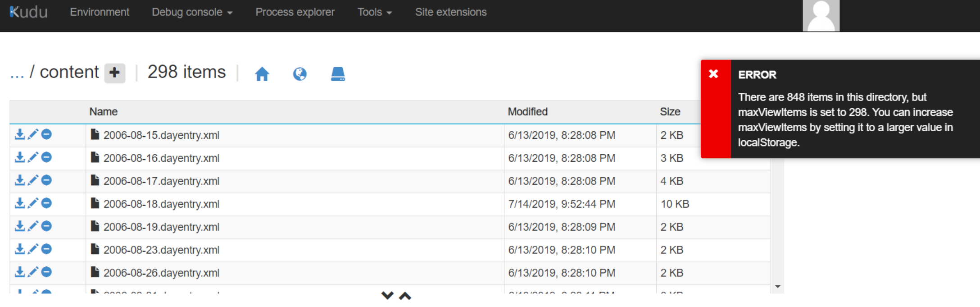Click the globe site root icon

point(299,73)
